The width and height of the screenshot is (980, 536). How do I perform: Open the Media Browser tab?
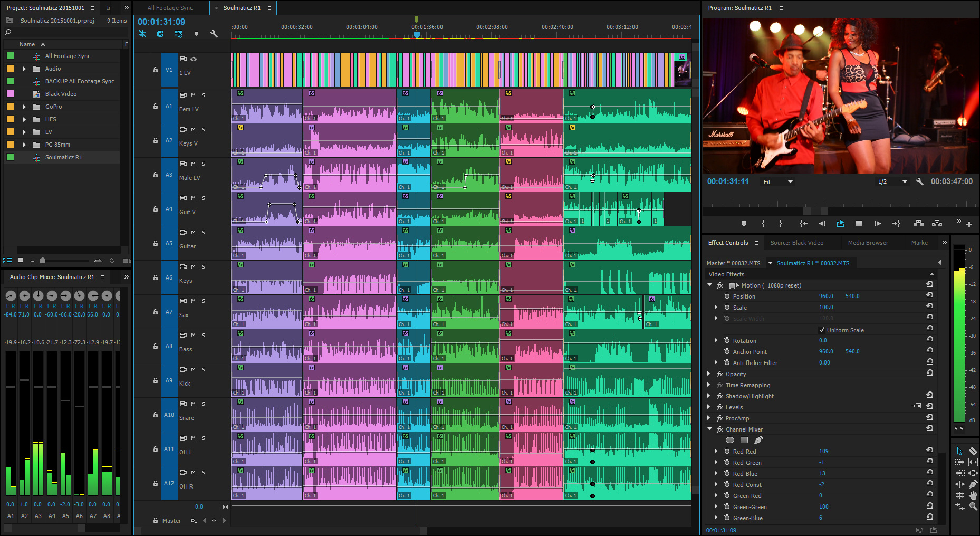pos(868,243)
